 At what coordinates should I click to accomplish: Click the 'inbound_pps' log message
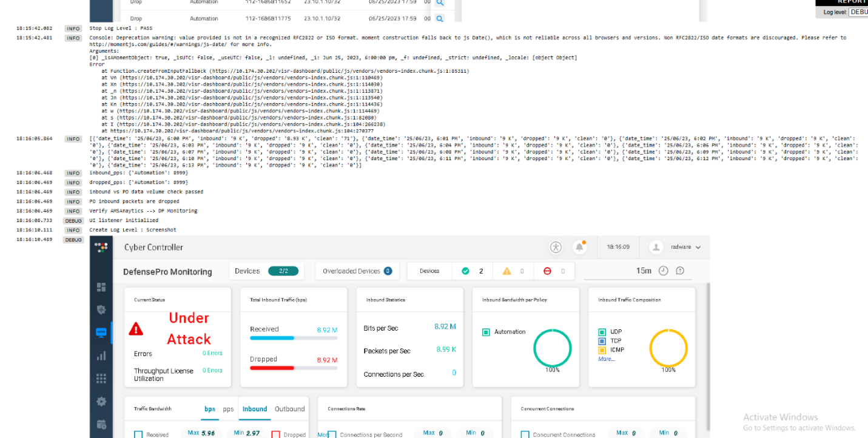(138, 173)
